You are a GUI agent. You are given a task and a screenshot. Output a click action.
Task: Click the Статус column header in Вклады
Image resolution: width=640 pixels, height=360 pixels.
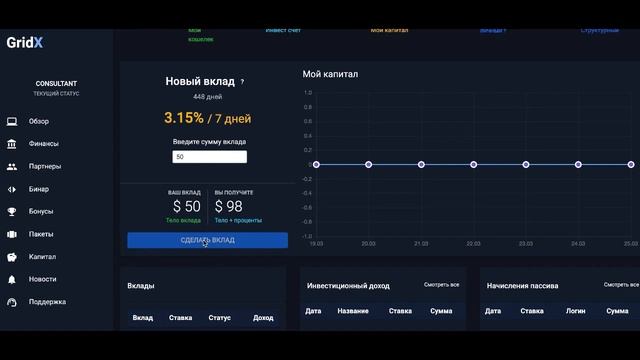coord(220,318)
